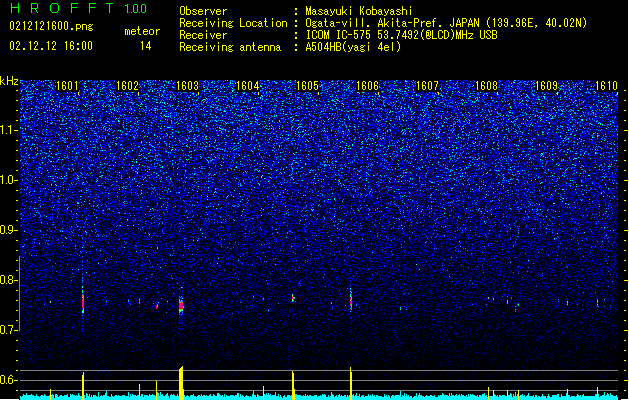Select the file name 0212121600.png
This screenshot has width=629, height=400.
pos(51,26)
